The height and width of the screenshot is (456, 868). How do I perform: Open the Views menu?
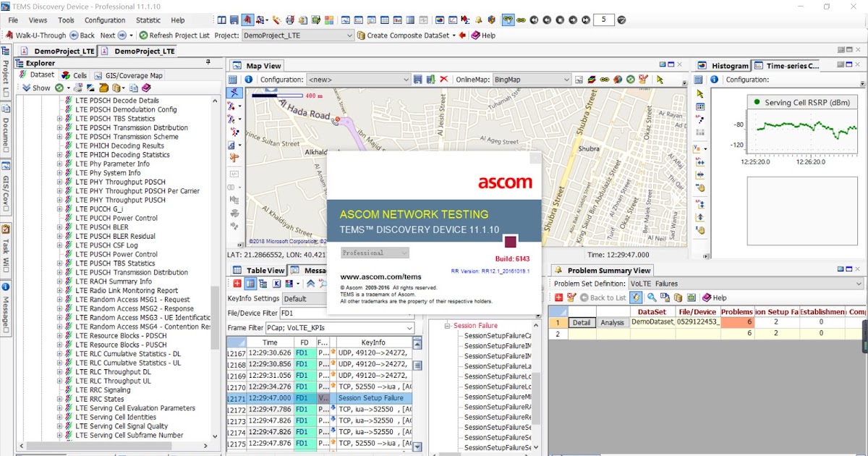click(x=38, y=20)
